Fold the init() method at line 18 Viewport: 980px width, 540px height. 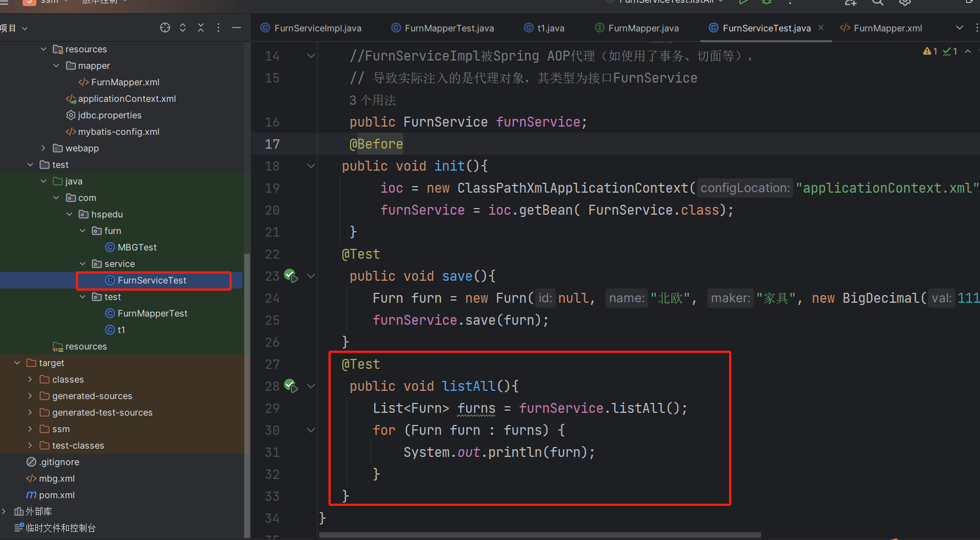tap(311, 166)
